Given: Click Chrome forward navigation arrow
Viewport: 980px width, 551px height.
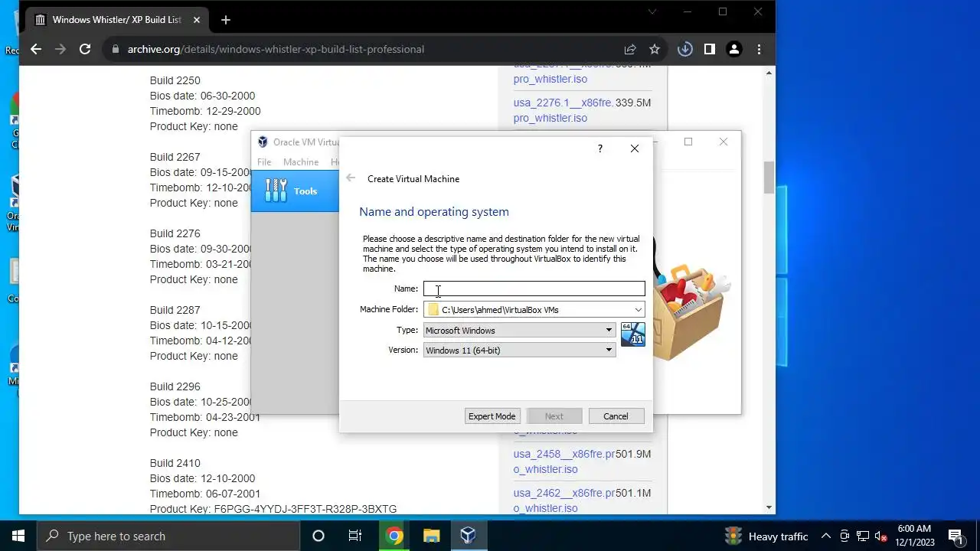Looking at the screenshot, I should coord(60,49).
